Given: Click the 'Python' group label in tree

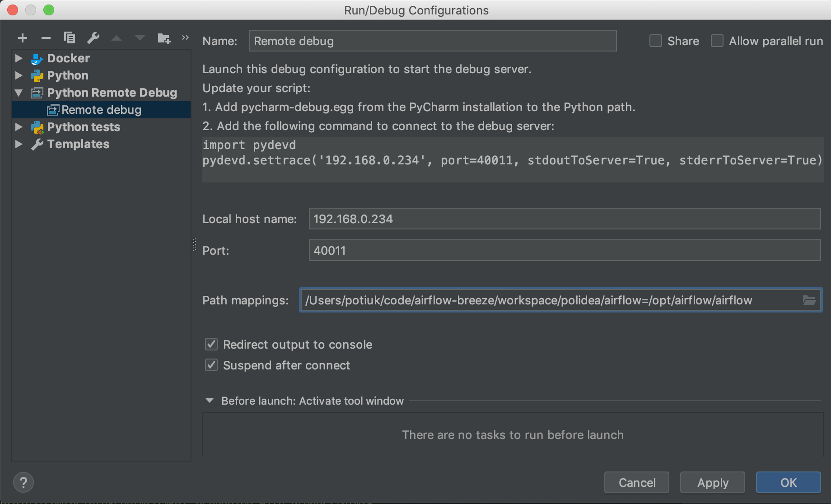Looking at the screenshot, I should [68, 75].
